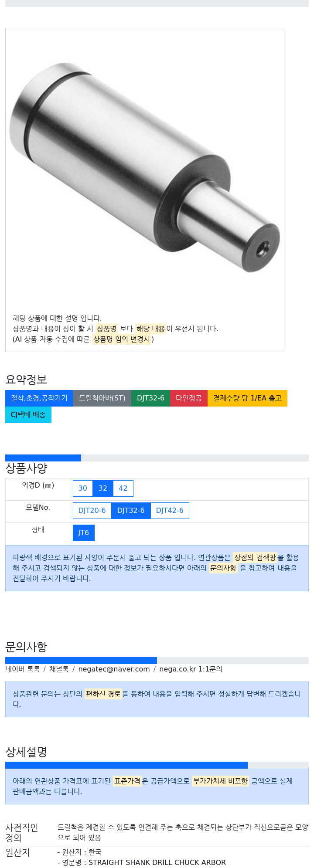Choose model DJT42-6
Viewport: 314px width, 868px height.
(x=170, y=511)
